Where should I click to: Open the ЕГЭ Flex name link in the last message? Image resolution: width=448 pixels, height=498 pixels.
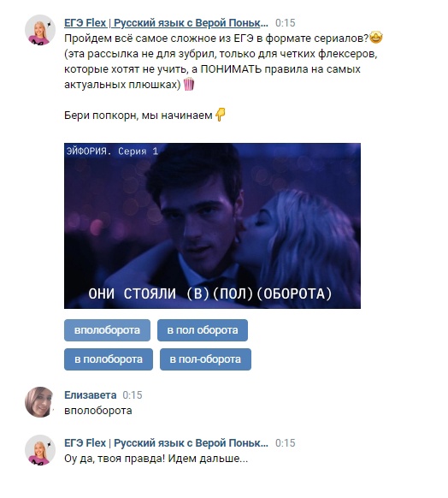[166, 443]
